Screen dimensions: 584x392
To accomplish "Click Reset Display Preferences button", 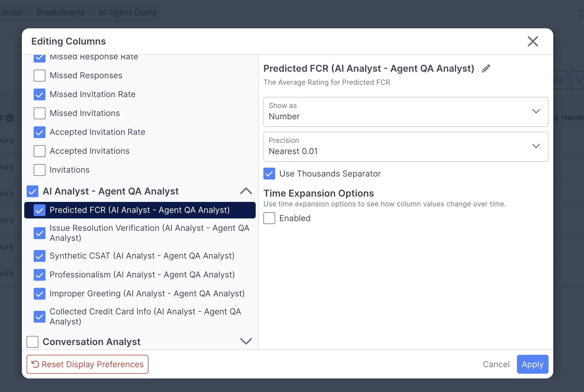I will [87, 364].
